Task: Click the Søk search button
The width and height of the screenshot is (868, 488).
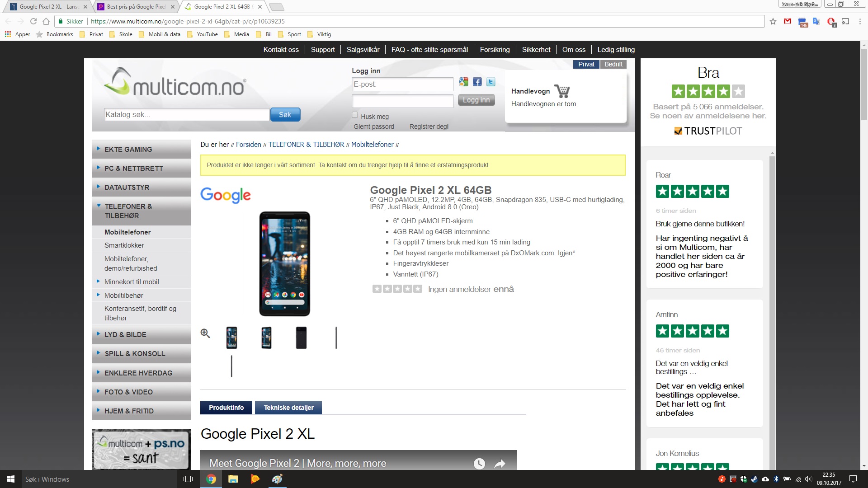Action: click(x=285, y=115)
